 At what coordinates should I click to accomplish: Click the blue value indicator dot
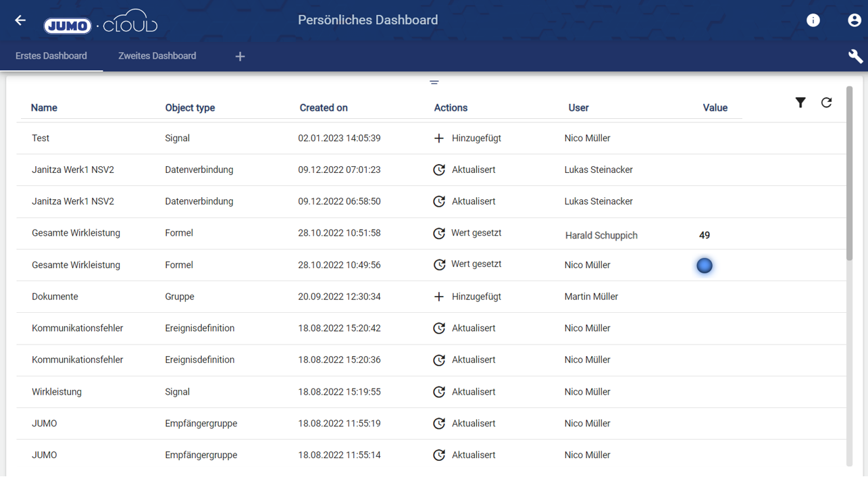point(705,266)
